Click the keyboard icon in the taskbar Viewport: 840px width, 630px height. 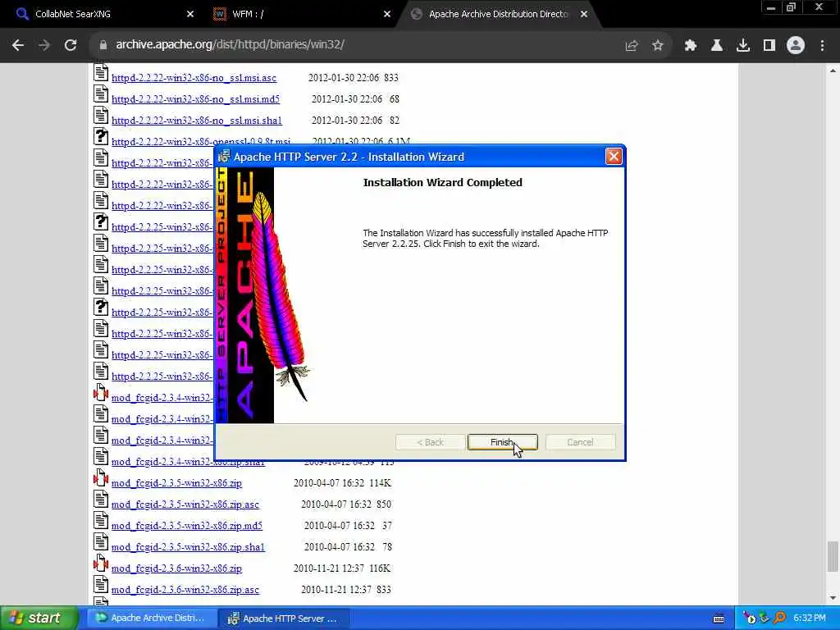click(x=719, y=619)
